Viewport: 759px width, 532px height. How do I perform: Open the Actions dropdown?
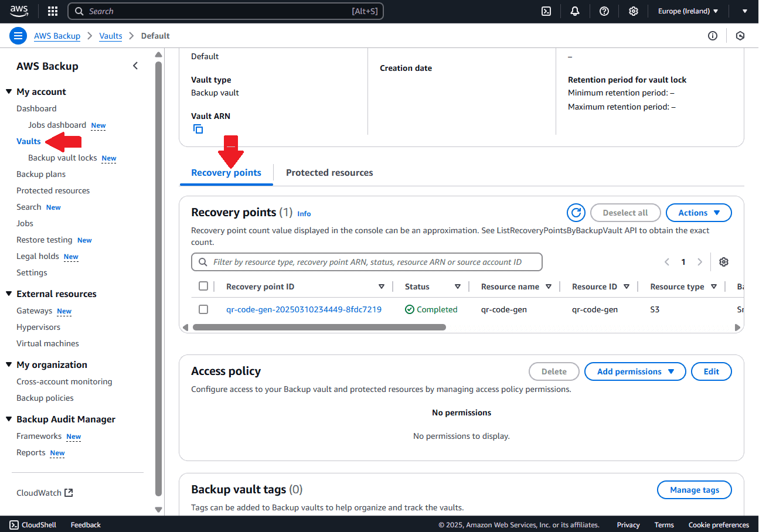(x=699, y=213)
